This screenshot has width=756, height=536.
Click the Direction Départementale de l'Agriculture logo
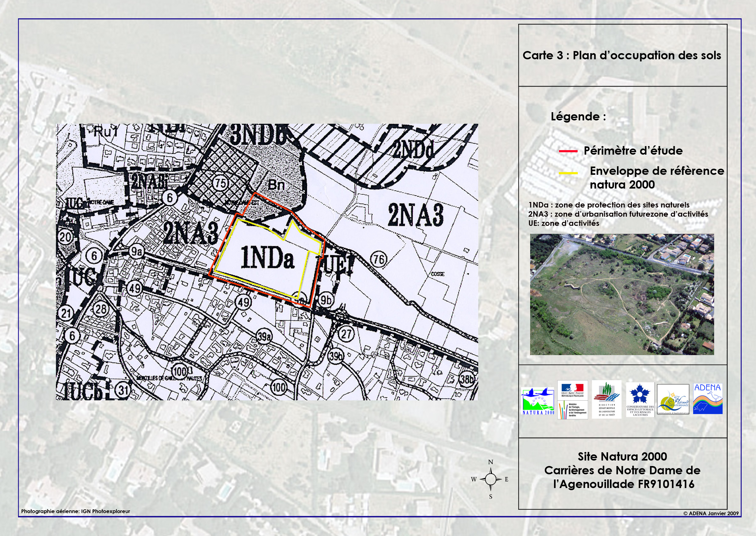[x=607, y=399]
